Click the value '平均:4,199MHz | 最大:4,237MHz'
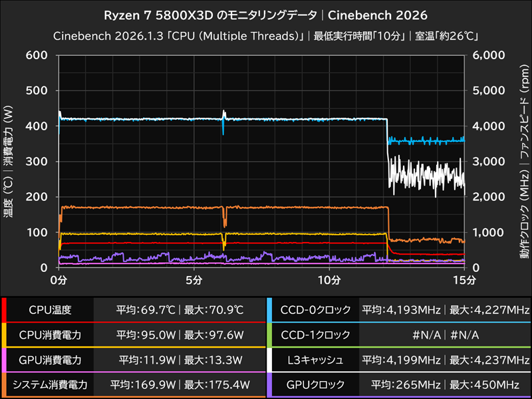 (x=446, y=360)
